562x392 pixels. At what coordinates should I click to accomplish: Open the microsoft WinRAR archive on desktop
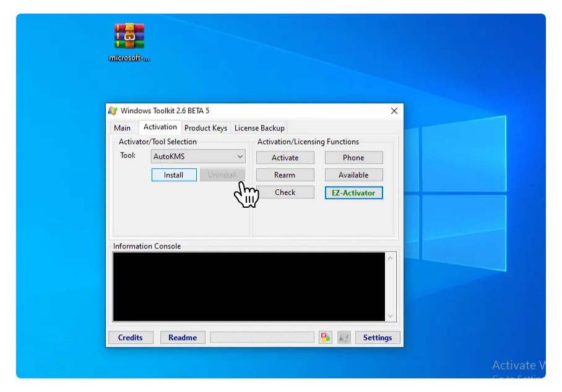(129, 41)
